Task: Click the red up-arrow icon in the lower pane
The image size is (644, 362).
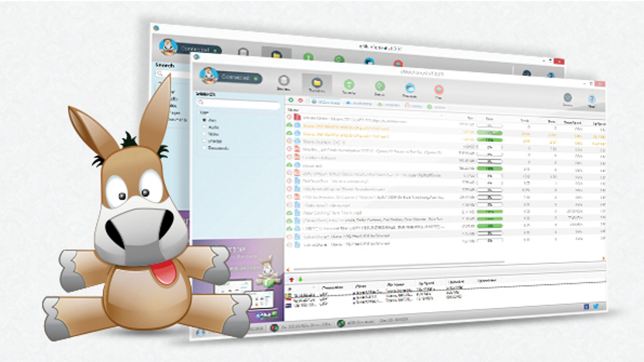Action: [x=291, y=279]
